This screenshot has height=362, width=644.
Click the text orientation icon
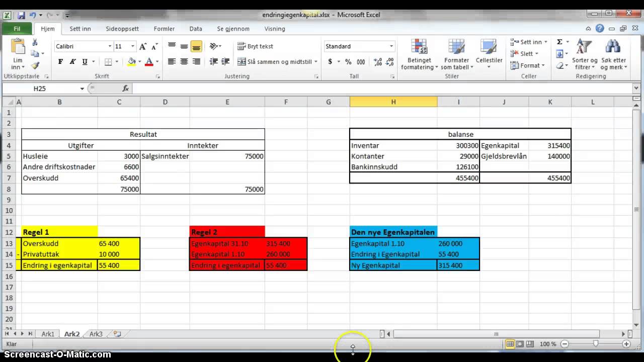(214, 46)
